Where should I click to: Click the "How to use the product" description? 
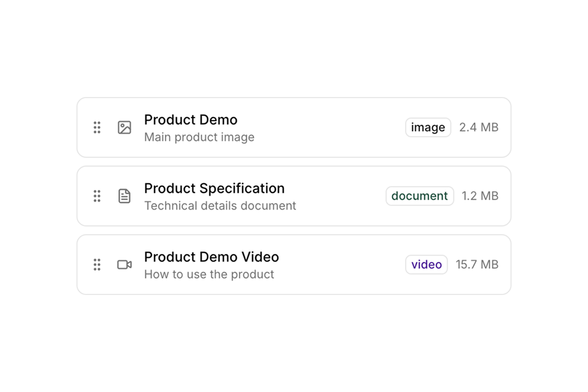click(x=209, y=274)
